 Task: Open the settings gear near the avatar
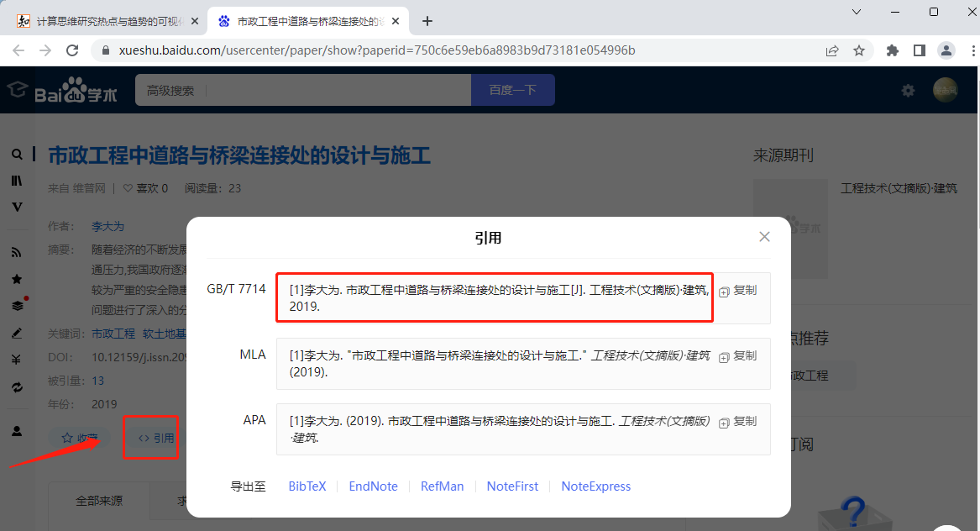point(908,91)
